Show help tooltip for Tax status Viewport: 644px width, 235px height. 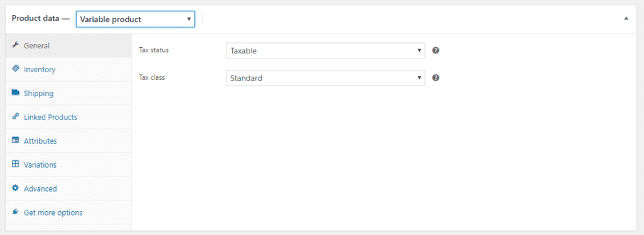436,50
